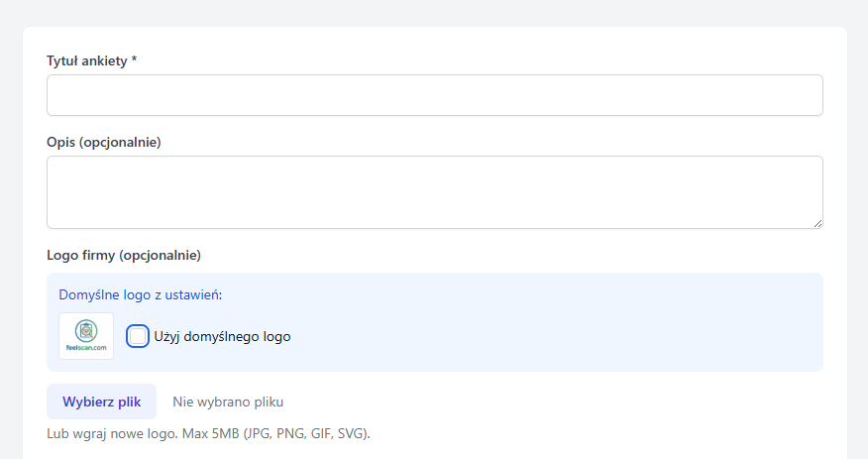The height and width of the screenshot is (459, 868).
Task: Click the required asterisk beside Tytuł ankiety
Action: pos(134,61)
